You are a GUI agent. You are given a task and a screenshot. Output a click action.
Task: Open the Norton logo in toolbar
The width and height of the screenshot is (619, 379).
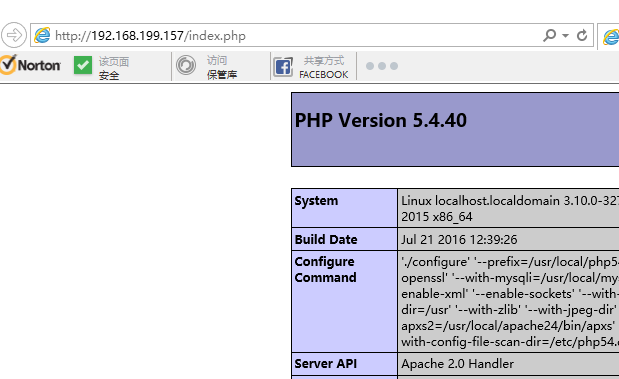pos(30,65)
